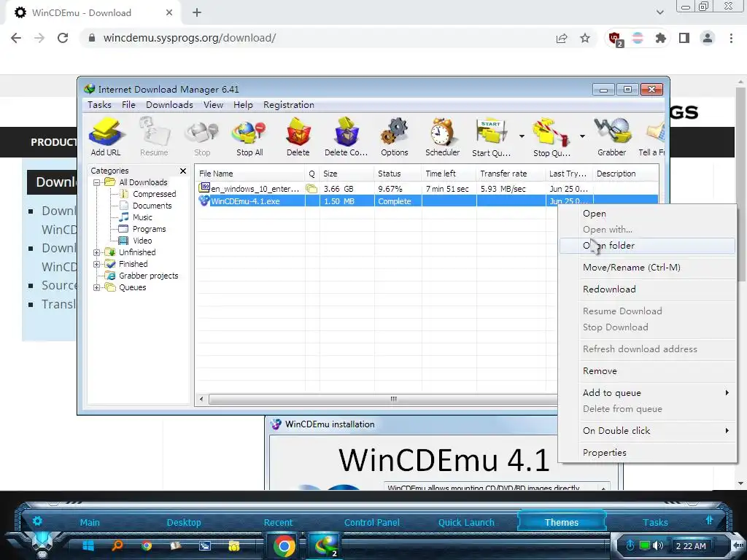Choose Open in the context menu
This screenshot has height=560, width=747.
coord(648,214)
